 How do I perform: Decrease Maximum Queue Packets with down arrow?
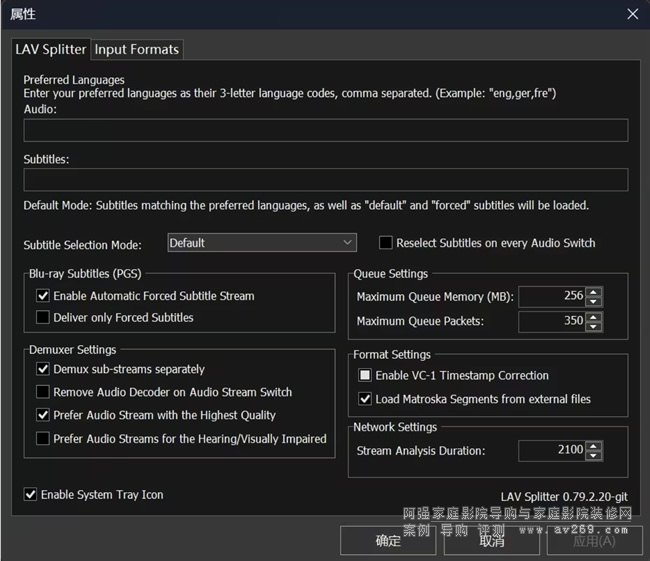tap(594, 327)
